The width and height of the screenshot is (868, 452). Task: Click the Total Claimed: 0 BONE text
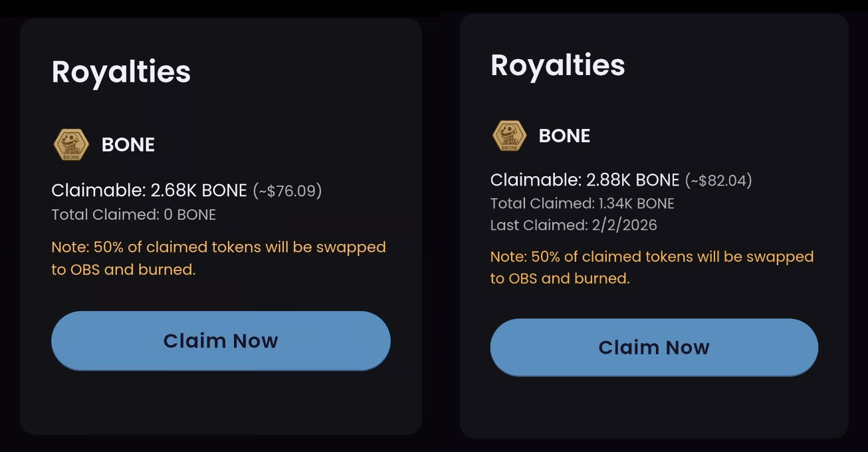pos(134,215)
